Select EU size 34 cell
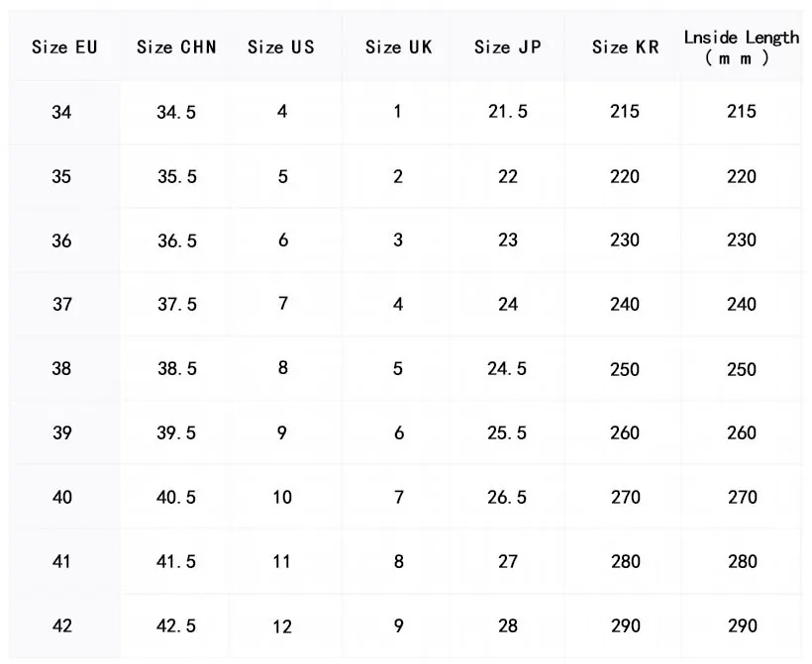 [61, 112]
